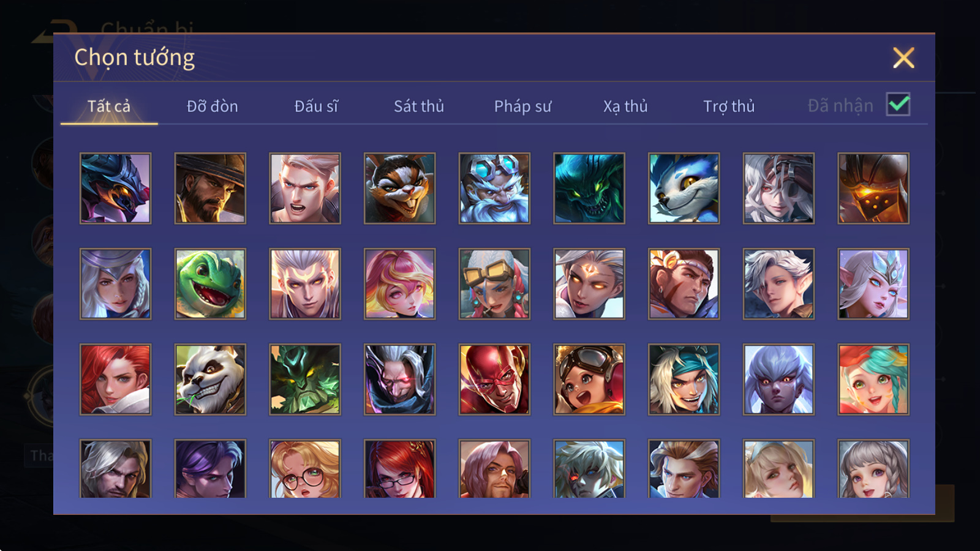The image size is (980, 551).
Task: Select the girl with round glasses thumbnail
Action: 305,468
